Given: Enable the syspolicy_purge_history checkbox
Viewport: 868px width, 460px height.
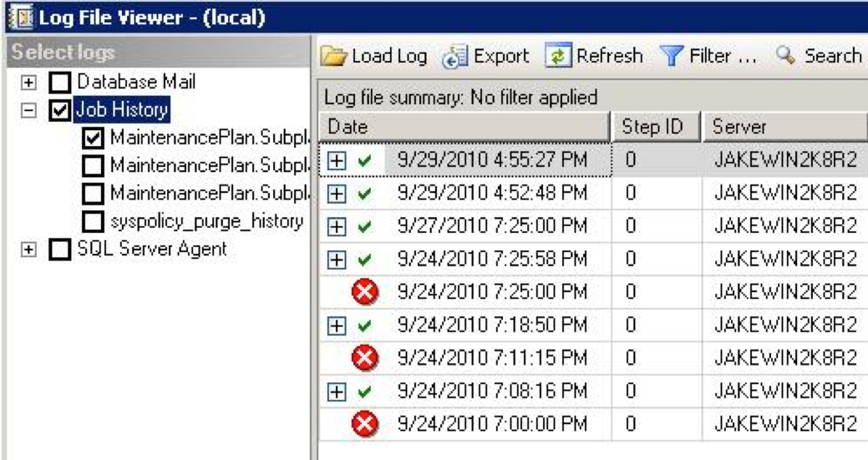Looking at the screenshot, I should (x=94, y=221).
